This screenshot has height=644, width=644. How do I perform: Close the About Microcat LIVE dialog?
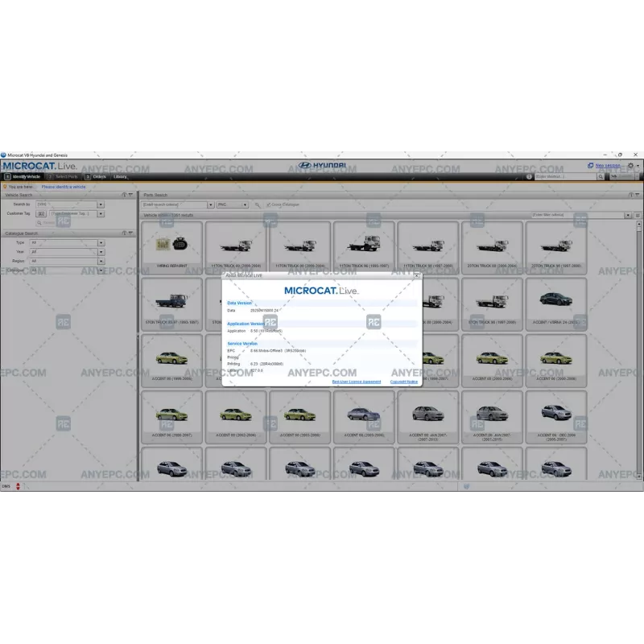tap(416, 275)
